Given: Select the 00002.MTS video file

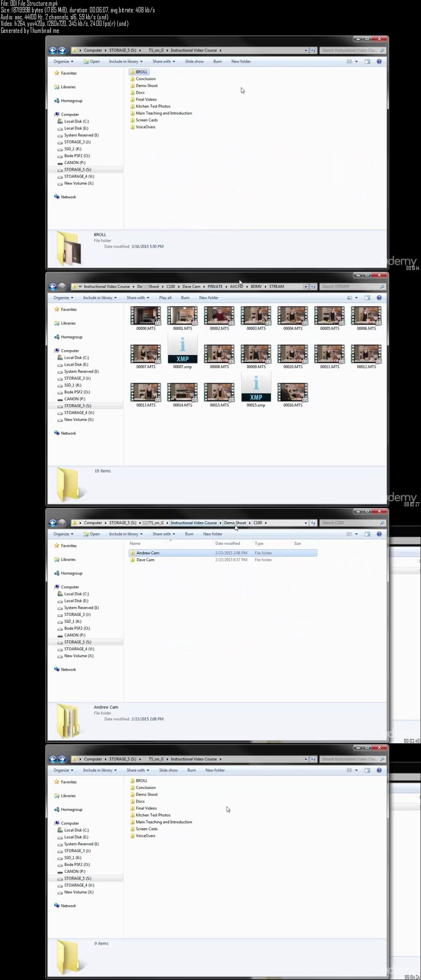Looking at the screenshot, I should click(219, 318).
